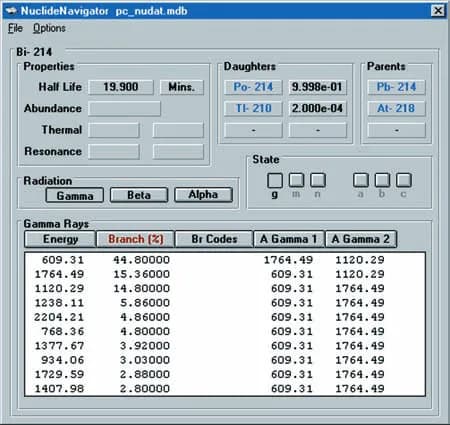Click the empty third parent slot

(x=396, y=130)
